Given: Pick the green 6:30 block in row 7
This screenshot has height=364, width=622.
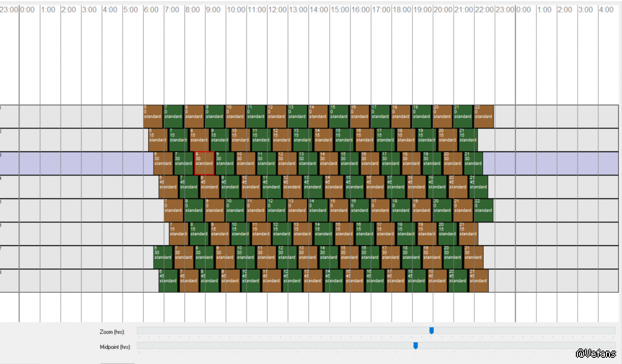Looking at the screenshot, I should click(x=163, y=257).
